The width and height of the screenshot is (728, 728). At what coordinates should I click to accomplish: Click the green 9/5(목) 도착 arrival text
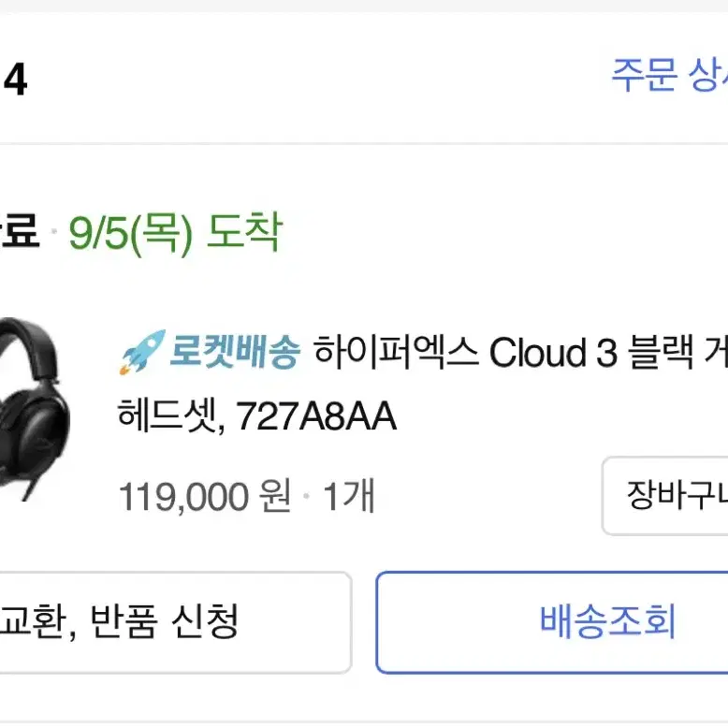(176, 232)
